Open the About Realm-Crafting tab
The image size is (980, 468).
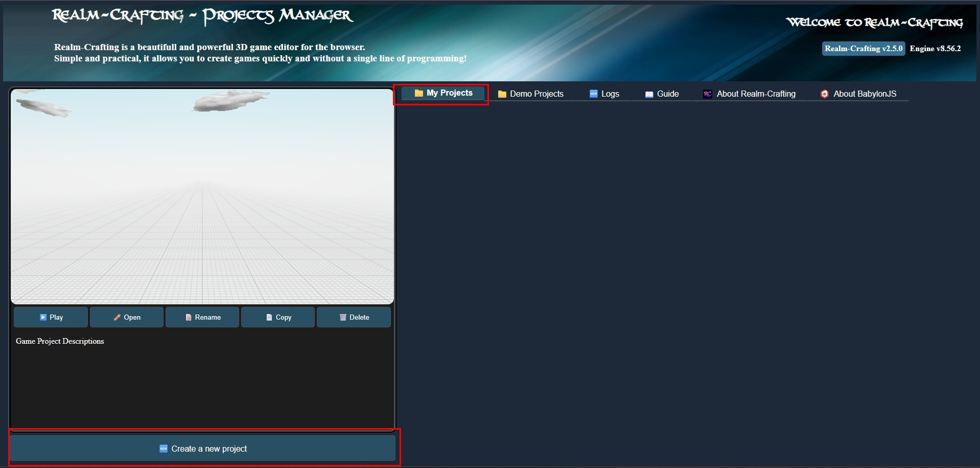tap(749, 94)
